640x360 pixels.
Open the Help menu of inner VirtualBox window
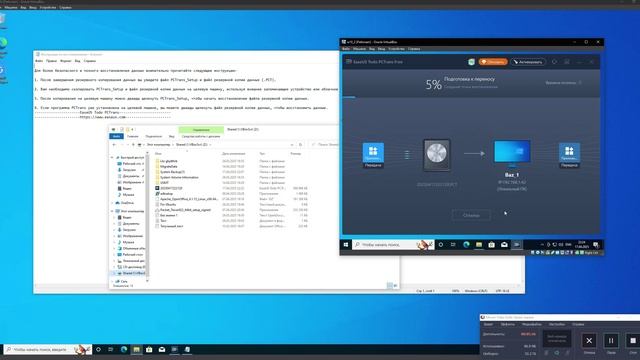click(414, 49)
